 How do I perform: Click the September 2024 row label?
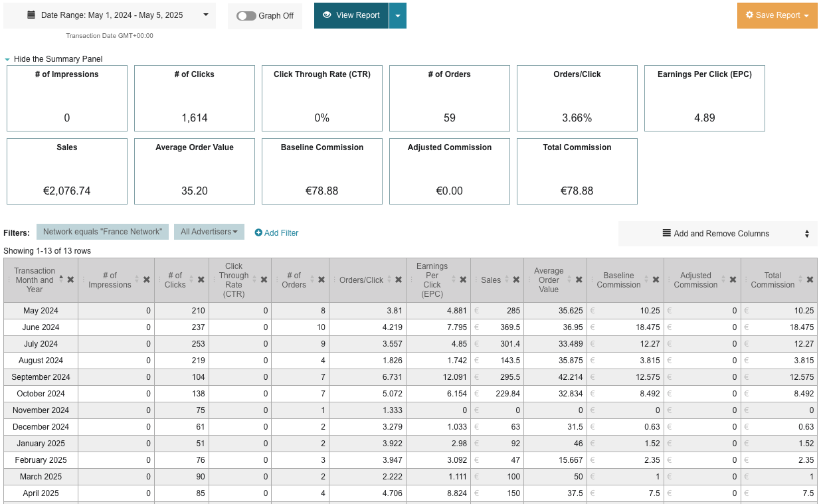[41, 377]
